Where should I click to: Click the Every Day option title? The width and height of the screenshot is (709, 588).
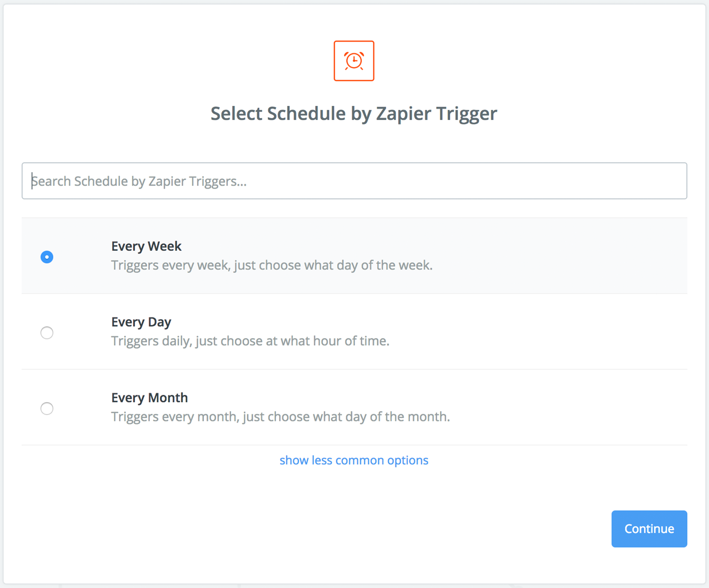tap(141, 322)
